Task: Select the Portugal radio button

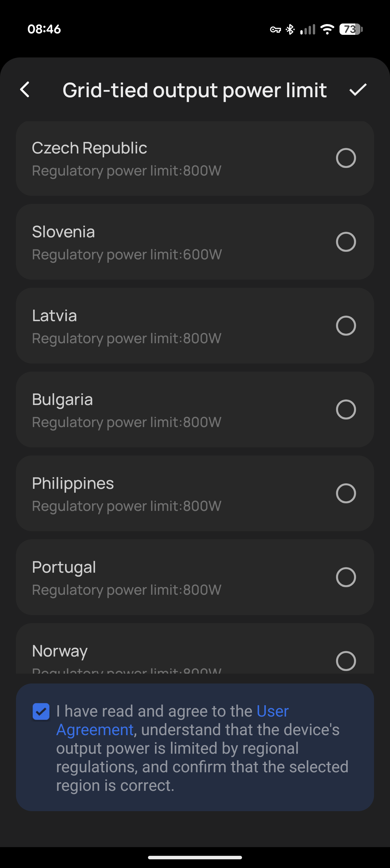Action: point(346,577)
